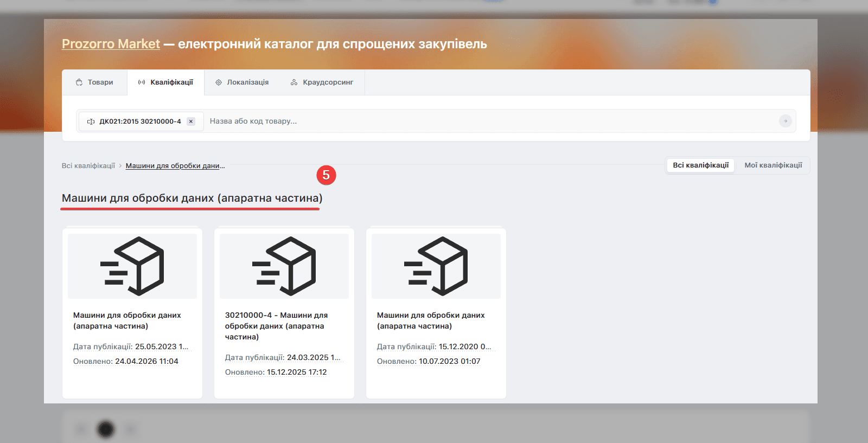The height and width of the screenshot is (443, 868).
Task: Click the ДК021:2015 30210000-4 classifier chip
Action: 140,121
